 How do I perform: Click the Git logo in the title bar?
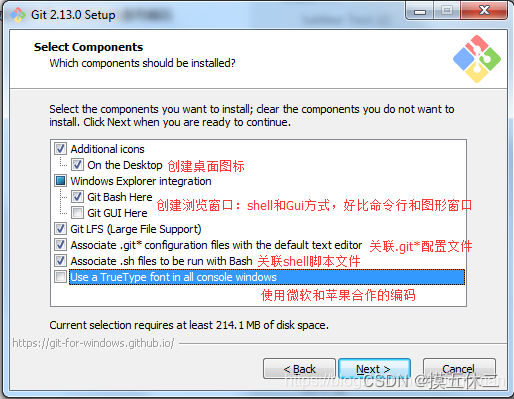click(x=18, y=15)
